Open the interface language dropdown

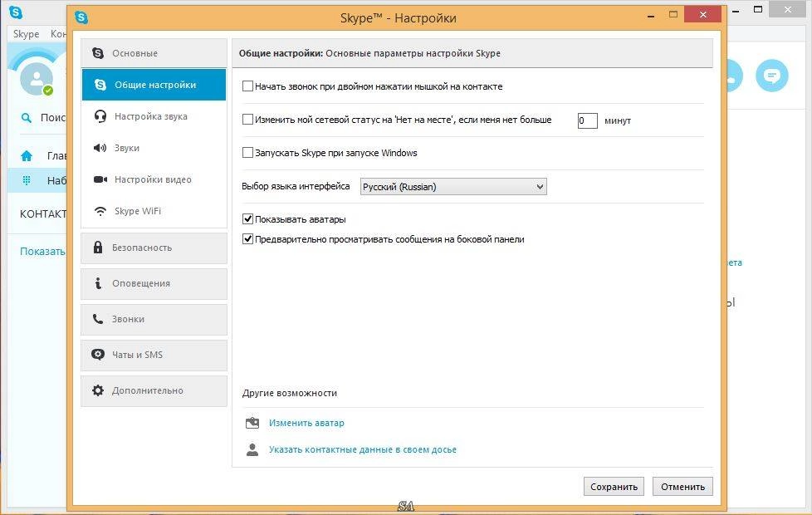tap(453, 187)
